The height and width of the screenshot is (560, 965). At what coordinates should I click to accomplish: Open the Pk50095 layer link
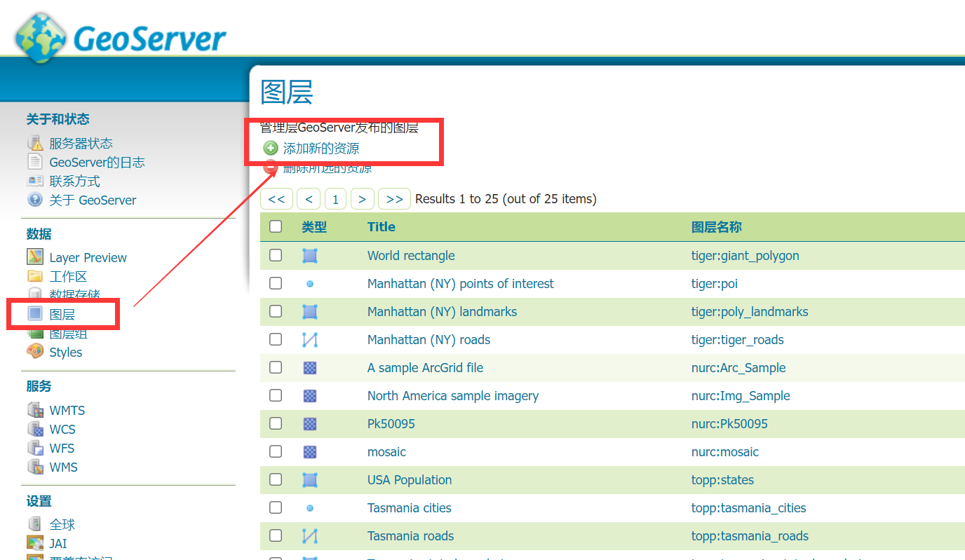[391, 424]
